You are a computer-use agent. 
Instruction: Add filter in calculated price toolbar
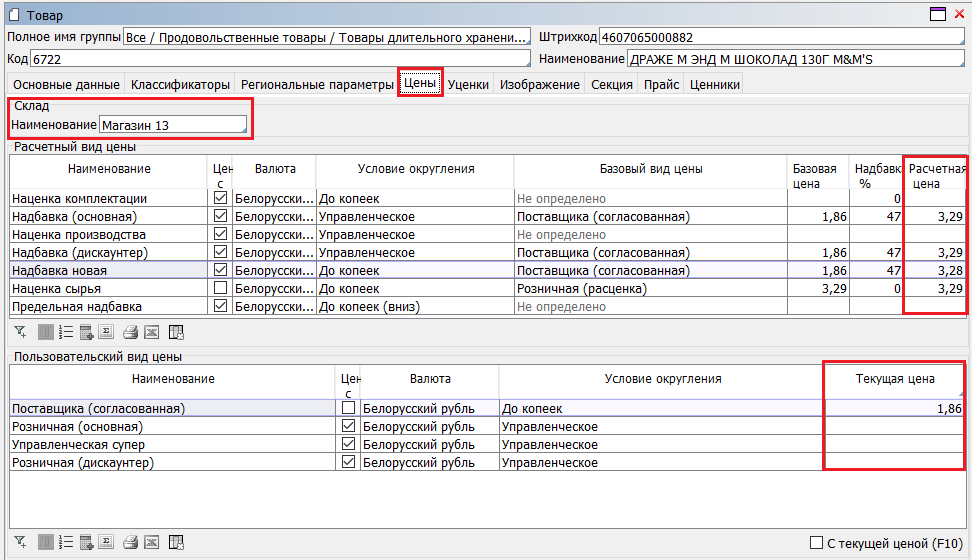point(20,333)
